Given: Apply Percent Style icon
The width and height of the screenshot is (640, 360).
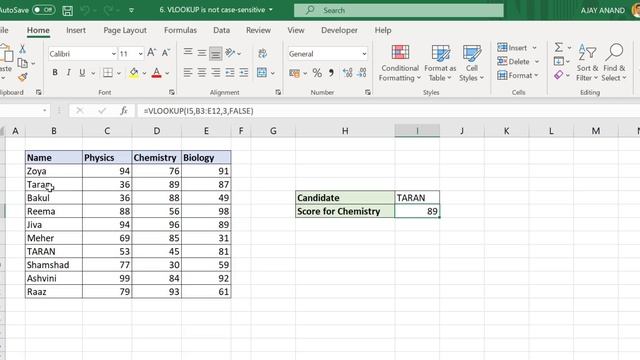Looking at the screenshot, I should 317,73.
